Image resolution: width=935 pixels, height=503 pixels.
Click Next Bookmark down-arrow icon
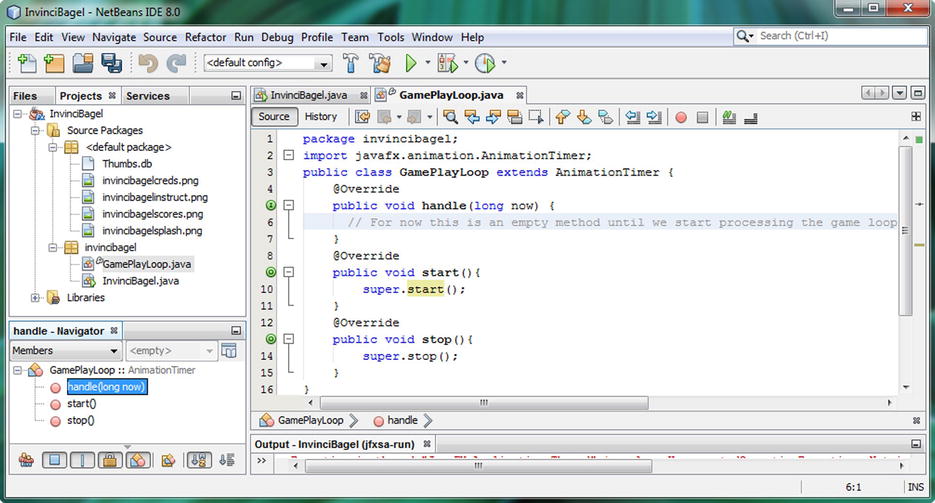584,117
